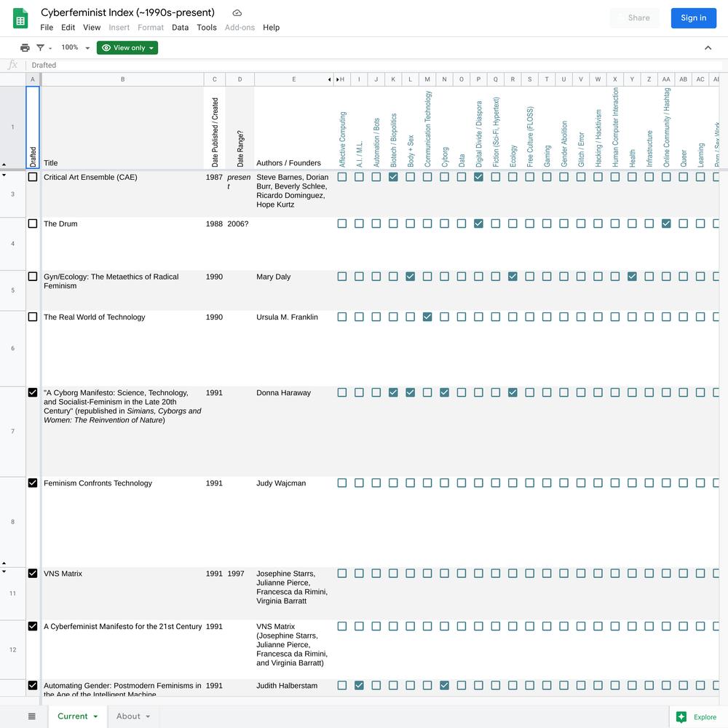The image size is (728, 728).
Task: Select the VNS Matrix title cell
Action: pos(122,593)
